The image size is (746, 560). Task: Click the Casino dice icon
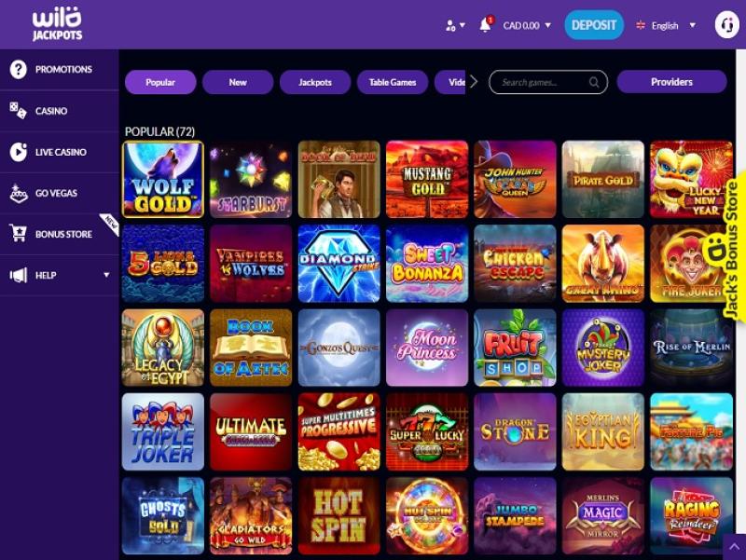pos(18,111)
